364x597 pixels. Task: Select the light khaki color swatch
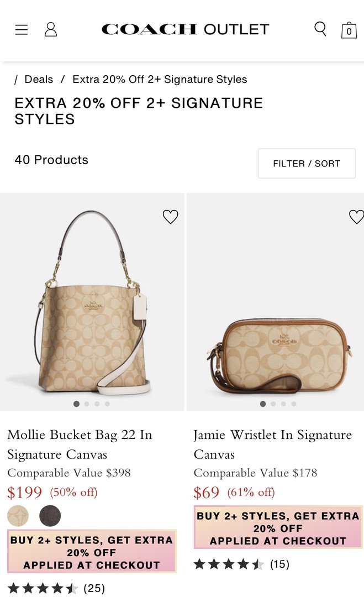[18, 516]
